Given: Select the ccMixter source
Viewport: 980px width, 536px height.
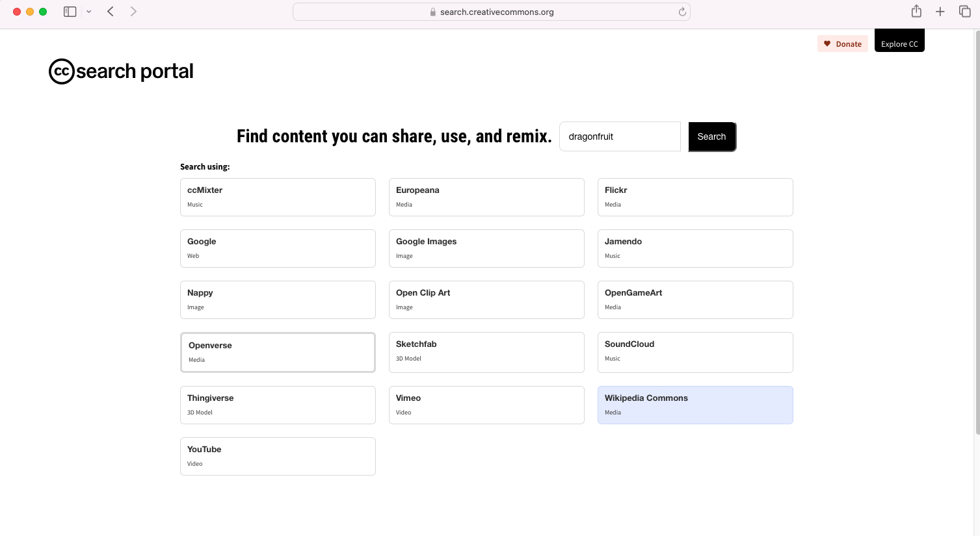Looking at the screenshot, I should (278, 197).
